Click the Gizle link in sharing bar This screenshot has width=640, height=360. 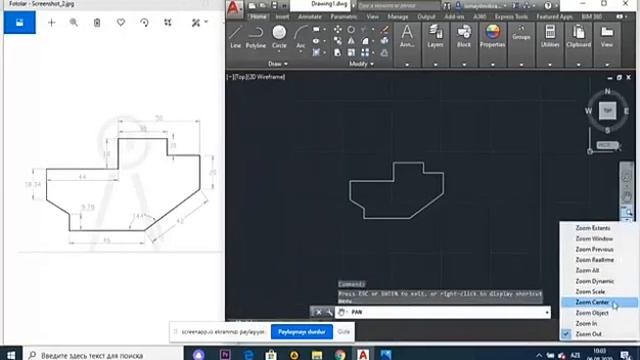pos(344,332)
